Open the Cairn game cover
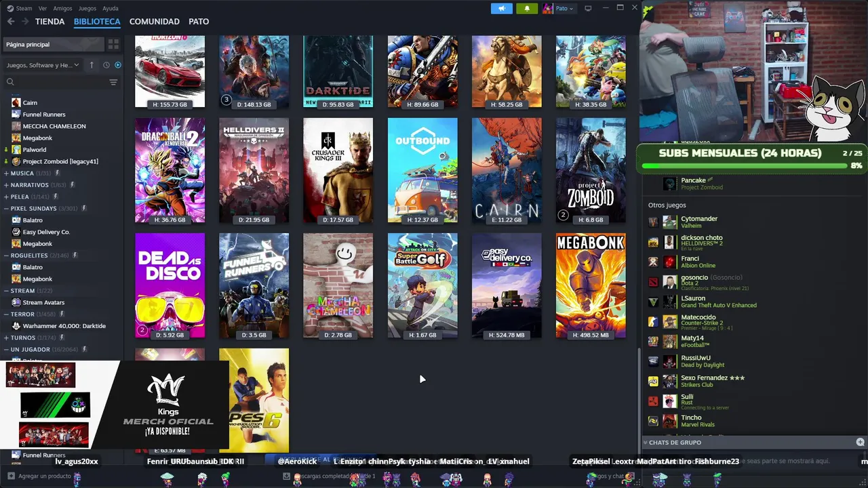The image size is (868, 488). (507, 170)
